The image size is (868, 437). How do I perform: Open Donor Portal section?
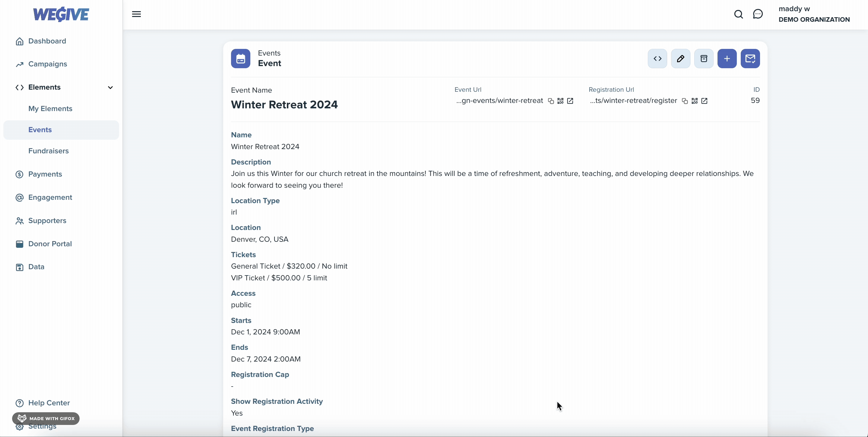[x=50, y=244]
